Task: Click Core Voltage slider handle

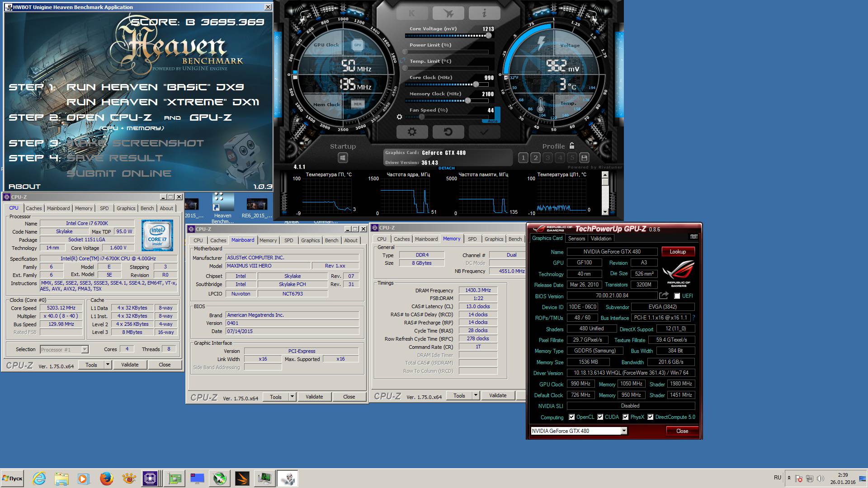Action: pos(488,35)
